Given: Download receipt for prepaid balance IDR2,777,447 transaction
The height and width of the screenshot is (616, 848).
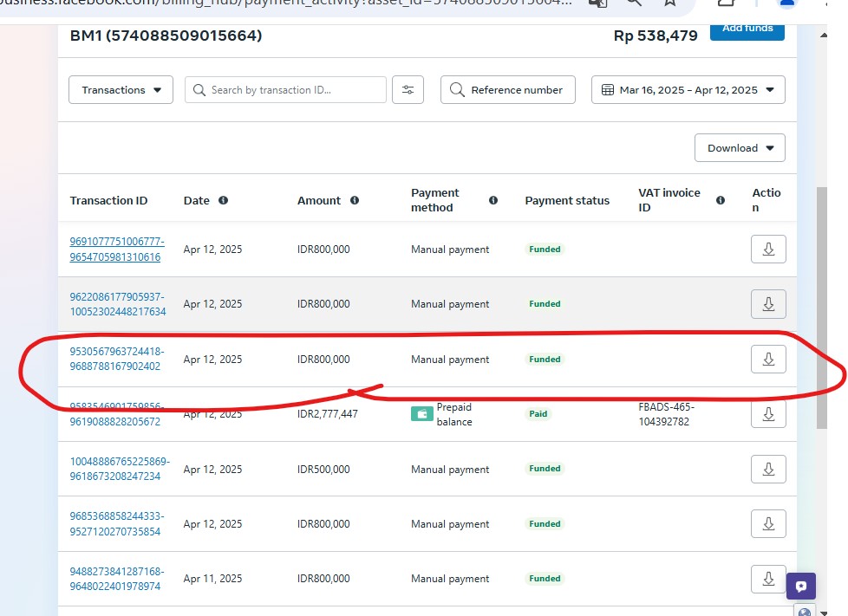Looking at the screenshot, I should coord(767,414).
